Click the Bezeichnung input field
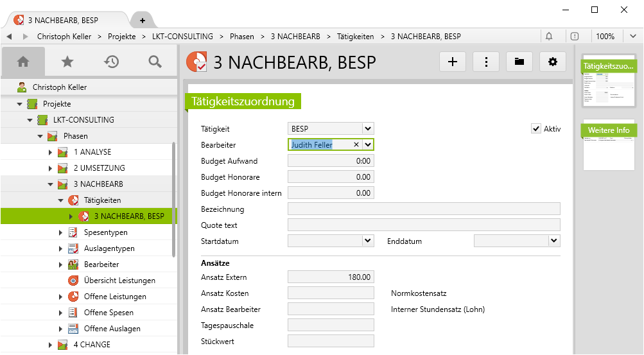 pos(424,209)
